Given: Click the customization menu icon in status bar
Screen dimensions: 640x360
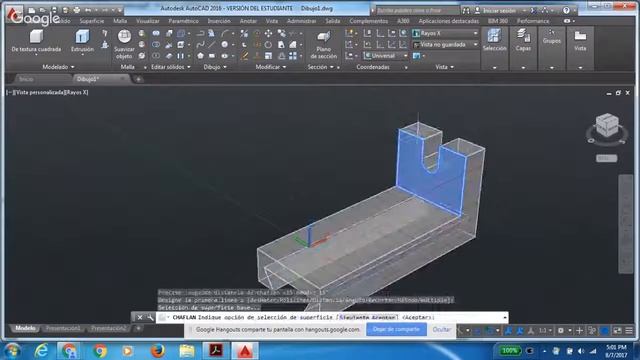Looking at the screenshot, I should tap(629, 330).
